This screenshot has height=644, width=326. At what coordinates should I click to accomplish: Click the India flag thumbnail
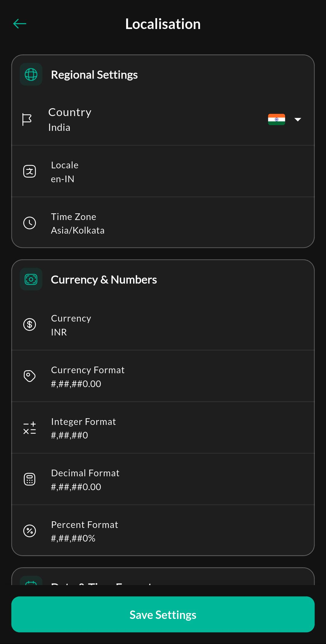pyautogui.click(x=276, y=119)
